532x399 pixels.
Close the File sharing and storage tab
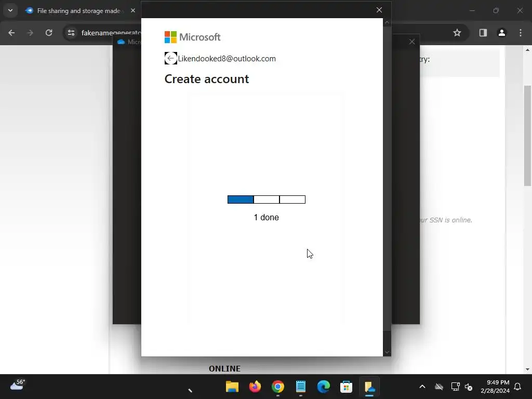click(133, 10)
